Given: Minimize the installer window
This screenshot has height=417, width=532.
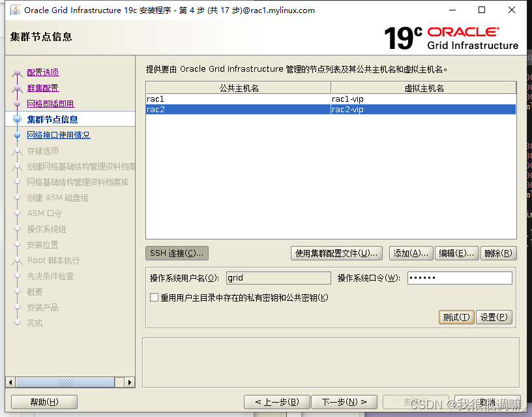Looking at the screenshot, I should click(x=452, y=10).
